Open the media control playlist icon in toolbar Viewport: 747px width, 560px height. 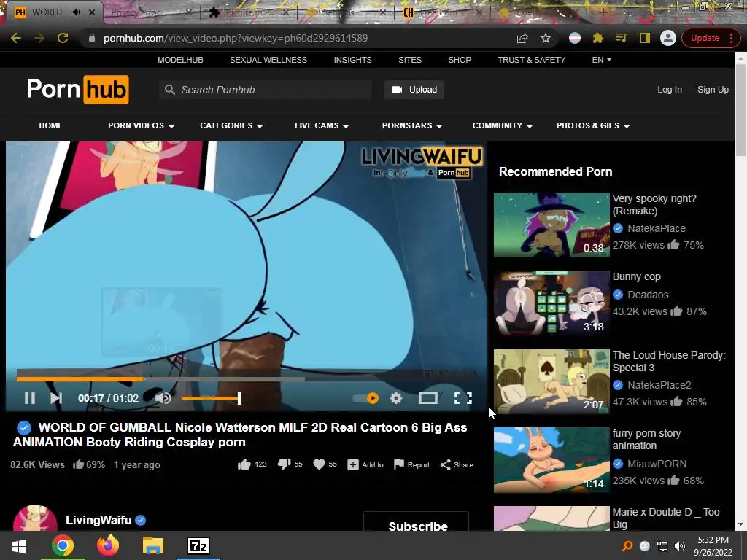point(621,38)
